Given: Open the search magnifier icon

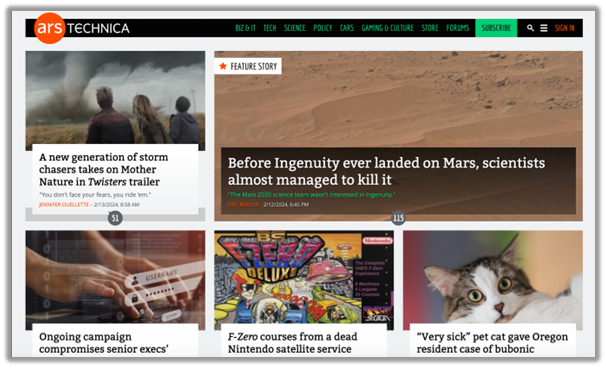Looking at the screenshot, I should 530,28.
